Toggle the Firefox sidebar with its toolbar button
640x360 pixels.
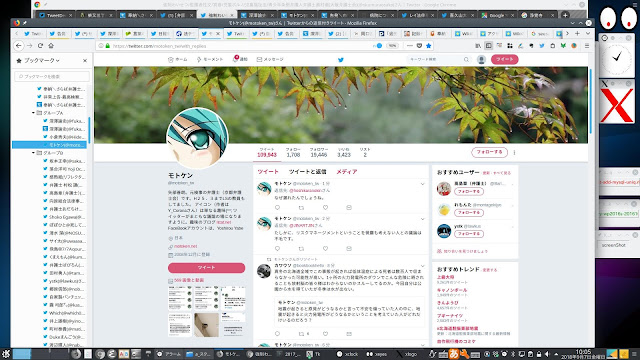[x=489, y=46]
